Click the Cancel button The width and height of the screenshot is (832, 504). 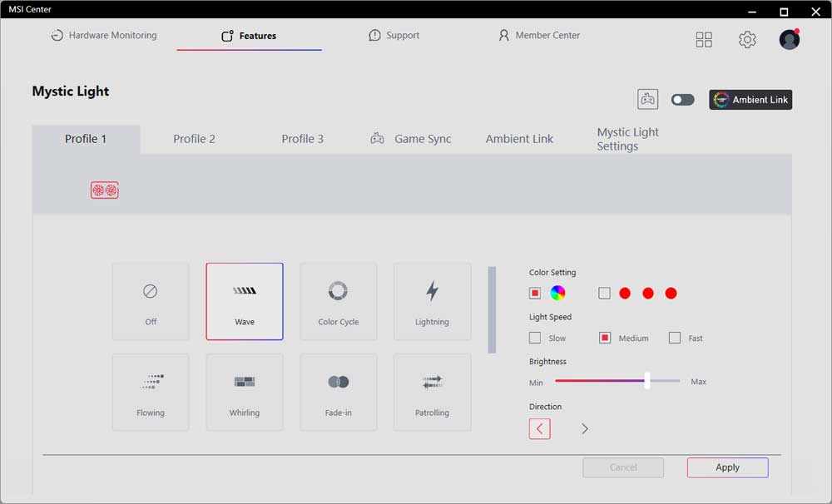click(623, 467)
